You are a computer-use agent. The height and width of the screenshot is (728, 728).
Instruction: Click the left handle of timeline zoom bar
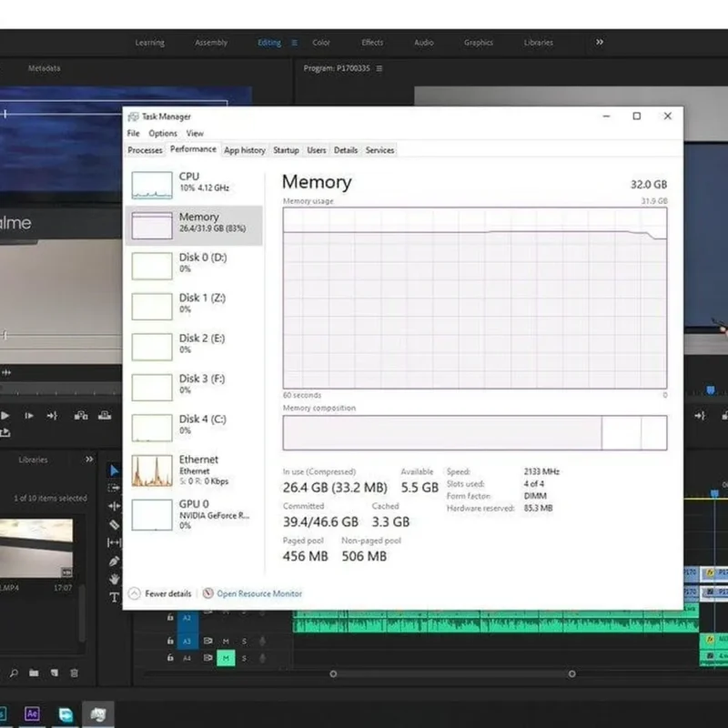click(333, 673)
